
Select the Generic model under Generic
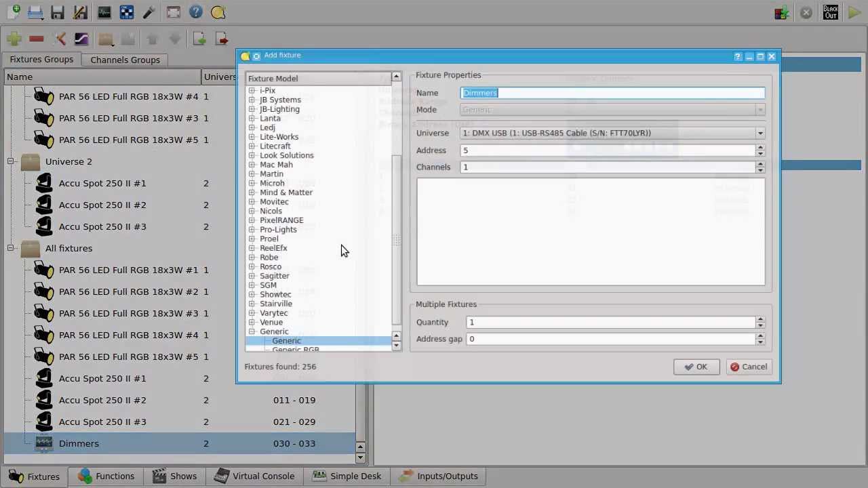coord(286,341)
